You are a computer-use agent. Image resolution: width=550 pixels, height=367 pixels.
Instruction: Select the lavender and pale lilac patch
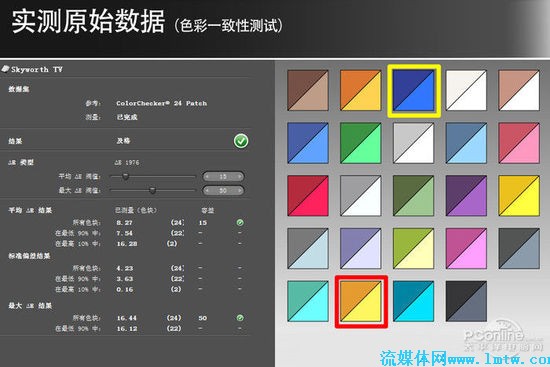[x=361, y=248]
